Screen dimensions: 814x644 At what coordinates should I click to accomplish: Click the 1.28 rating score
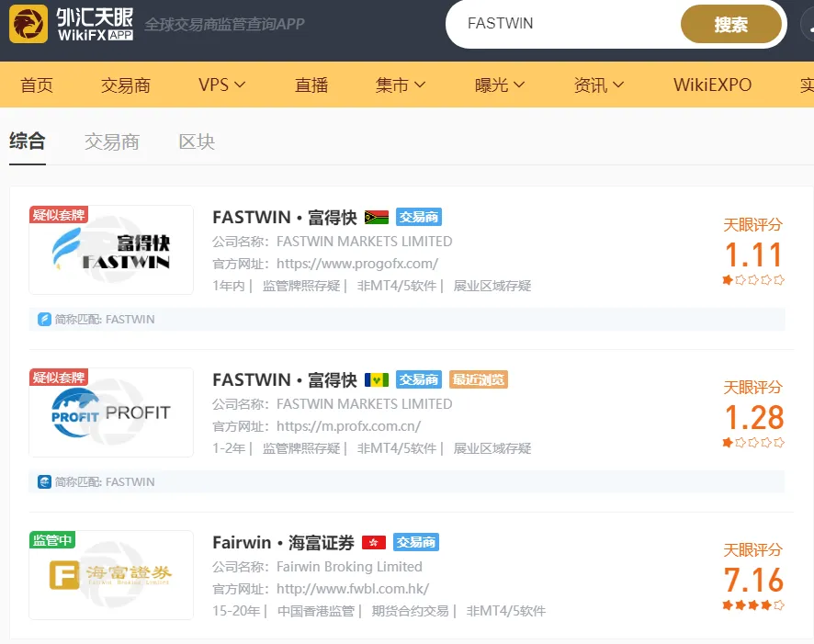tap(753, 417)
